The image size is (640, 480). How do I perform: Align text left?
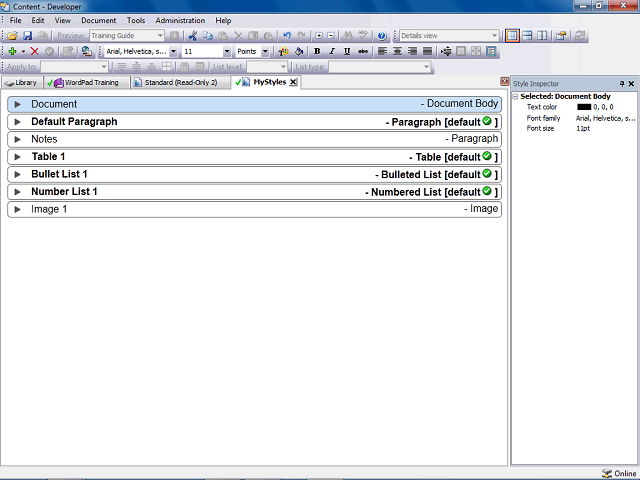(382, 51)
